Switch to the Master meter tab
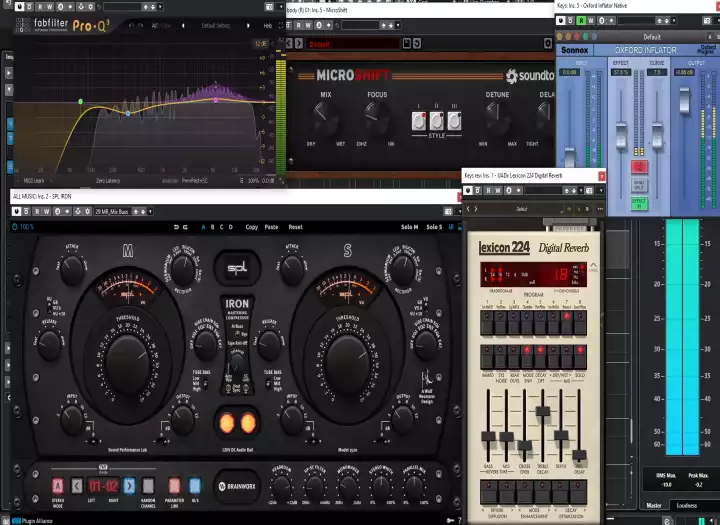This screenshot has width=720, height=525. 654,505
